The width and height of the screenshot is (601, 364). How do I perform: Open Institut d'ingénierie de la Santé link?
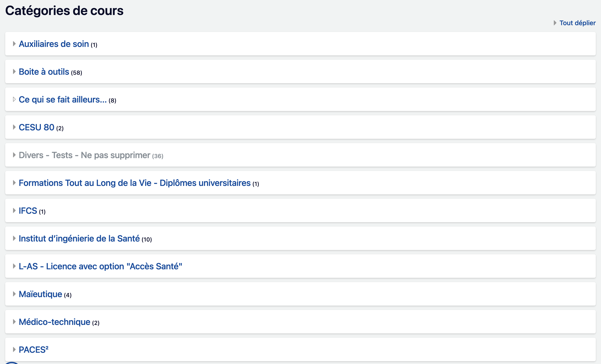tap(79, 238)
